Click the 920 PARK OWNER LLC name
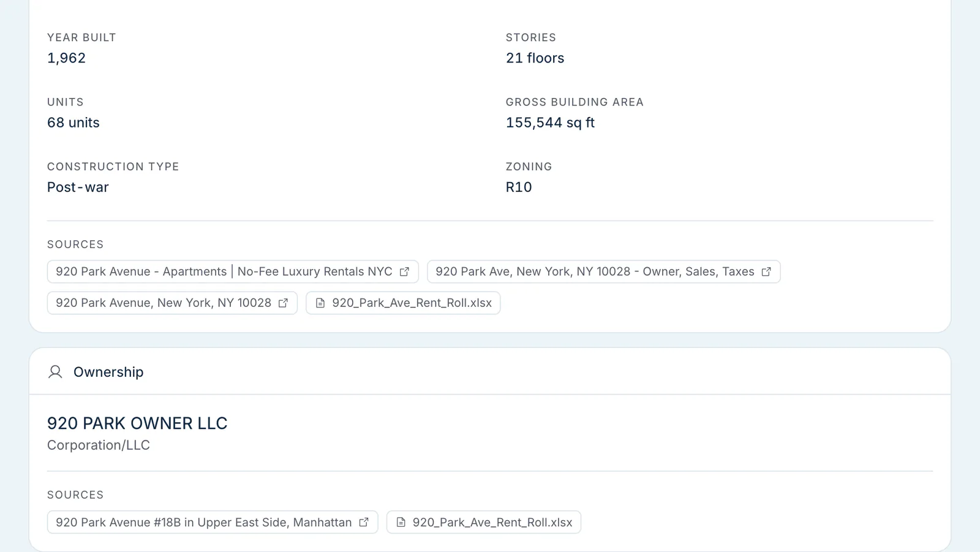Screen dimensions: 980x552 pos(137,423)
